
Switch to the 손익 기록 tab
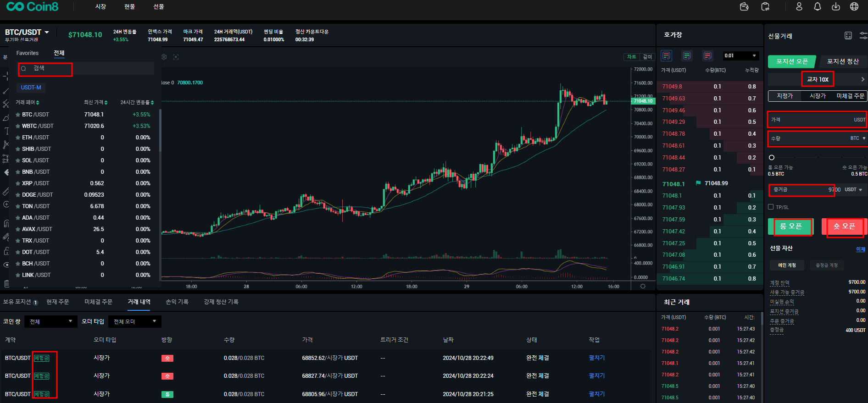pyautogui.click(x=177, y=302)
